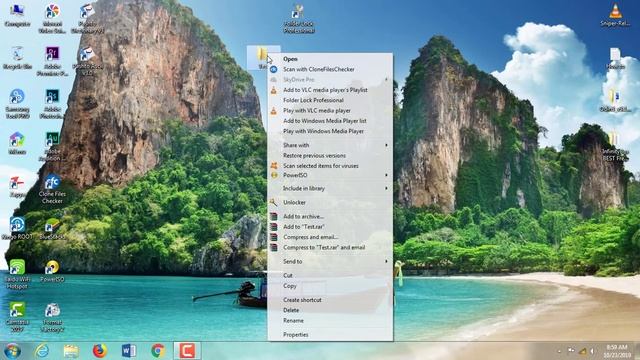The height and width of the screenshot is (360, 640).
Task: Open the Recycle Bin desktop icon
Action: tap(17, 58)
